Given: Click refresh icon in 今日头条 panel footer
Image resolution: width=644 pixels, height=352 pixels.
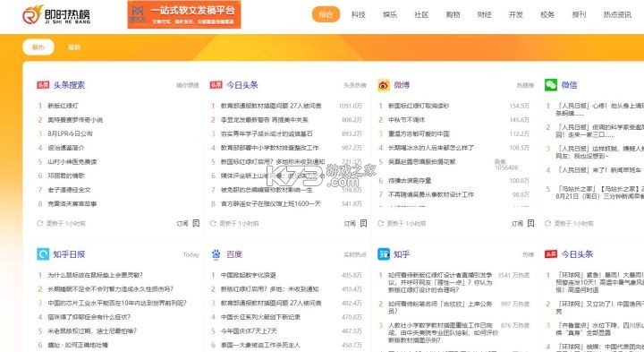Looking at the screenshot, I should [213, 223].
